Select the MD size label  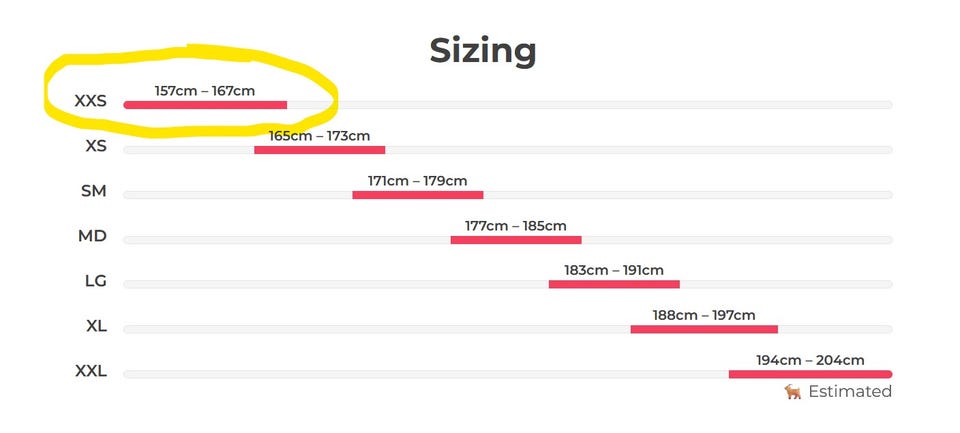click(92, 236)
